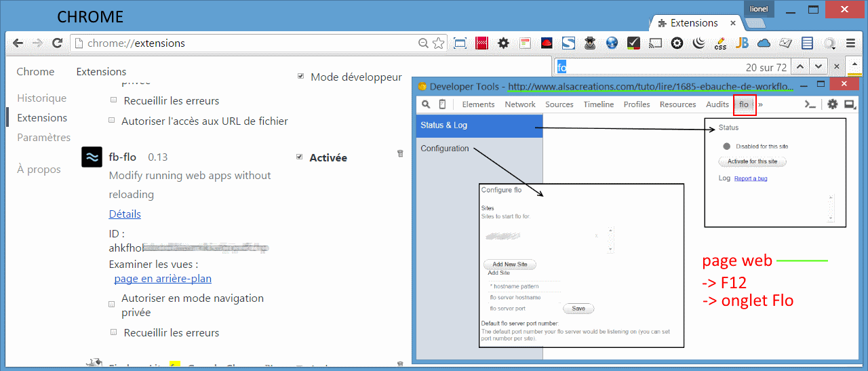Bookmark this page with the star icon
The height and width of the screenshot is (371, 868).
pyautogui.click(x=439, y=43)
